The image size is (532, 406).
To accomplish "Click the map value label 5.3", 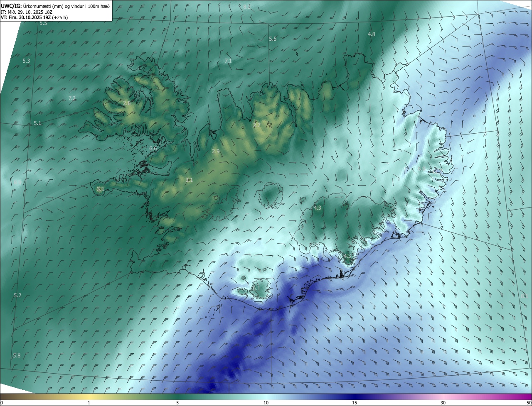I will (x=26, y=61).
